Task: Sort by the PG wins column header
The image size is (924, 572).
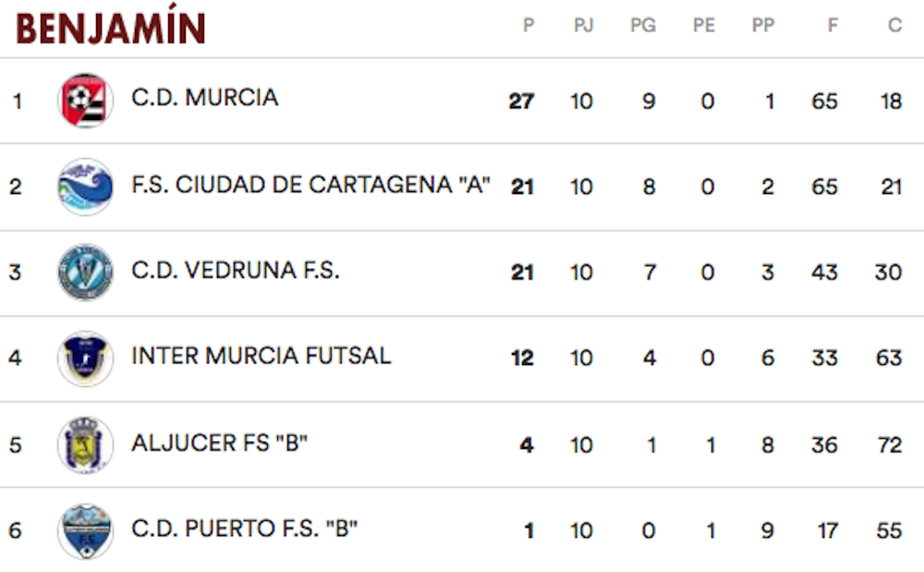Action: pyautogui.click(x=643, y=25)
